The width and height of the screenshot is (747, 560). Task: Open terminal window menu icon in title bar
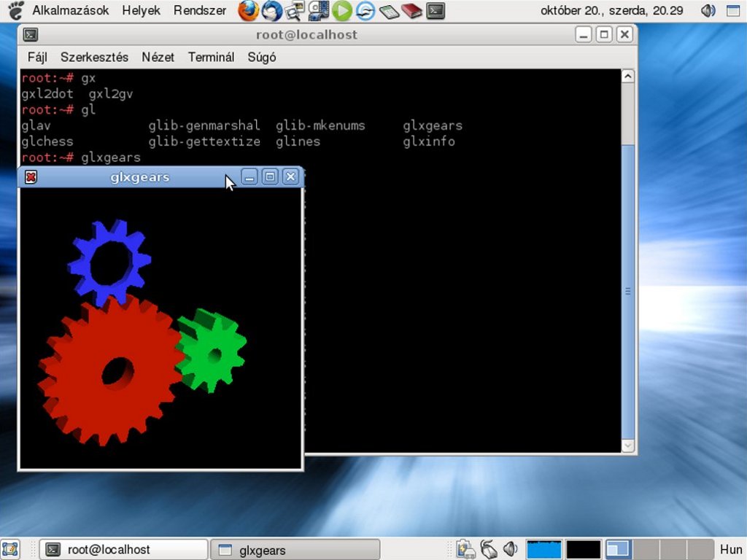[x=31, y=35]
